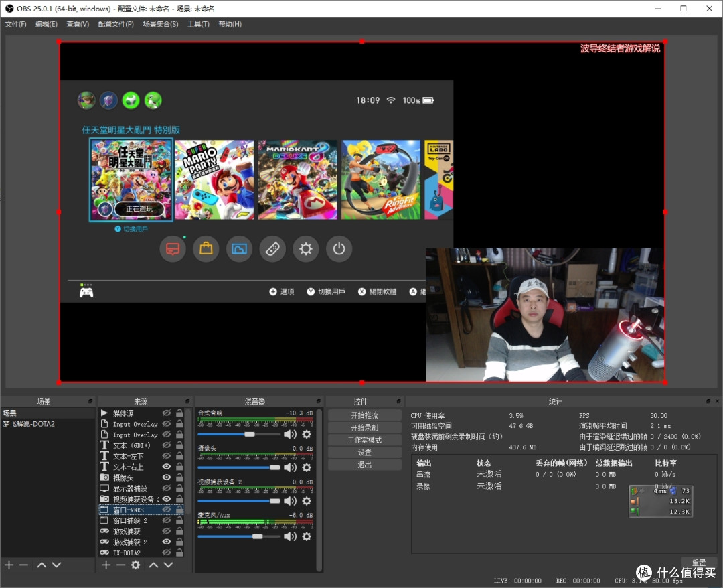Open 设置 settings from controls panel
This screenshot has height=588, width=723.
click(365, 453)
